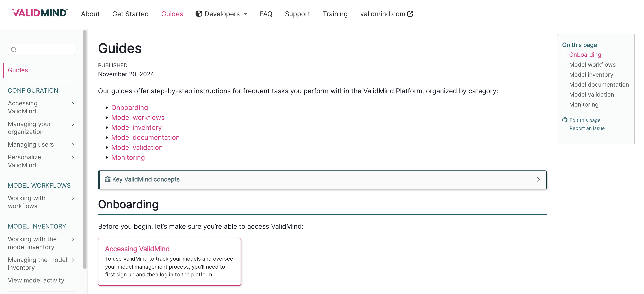Click Report an issue
The image size is (644, 294).
(x=587, y=128)
